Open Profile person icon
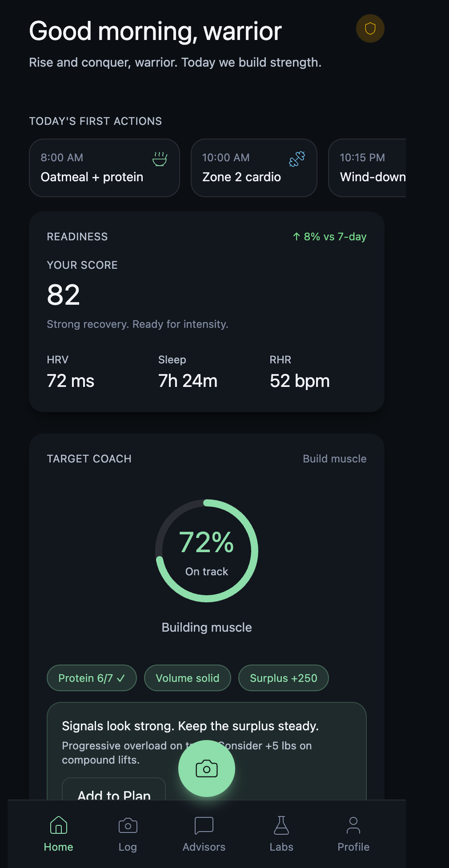This screenshot has width=449, height=868. pyautogui.click(x=353, y=825)
